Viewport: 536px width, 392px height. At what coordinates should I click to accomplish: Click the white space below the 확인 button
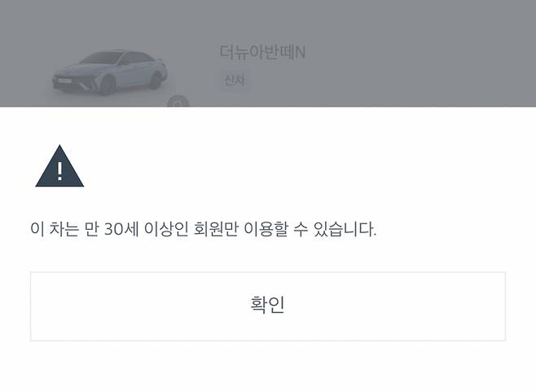pos(268,367)
